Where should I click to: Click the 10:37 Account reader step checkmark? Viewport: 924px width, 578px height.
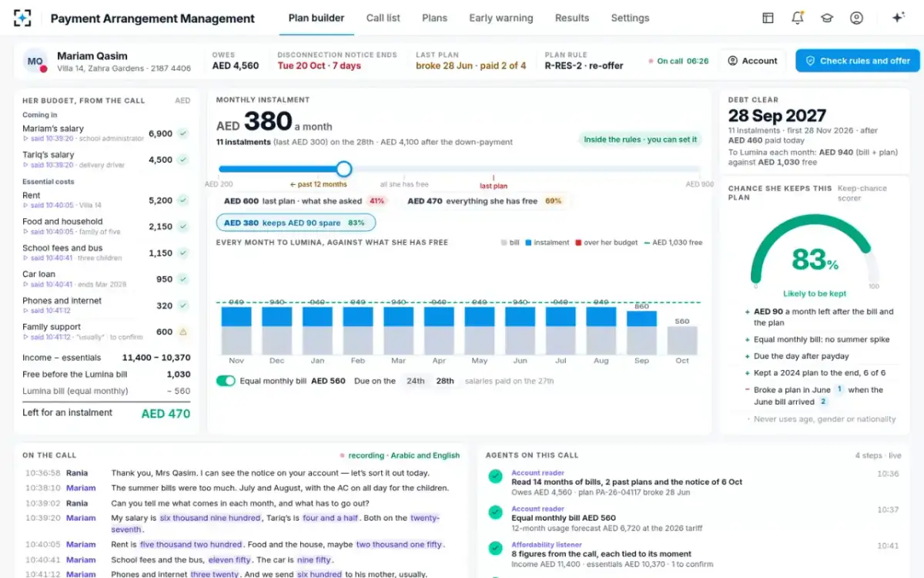pyautogui.click(x=495, y=512)
